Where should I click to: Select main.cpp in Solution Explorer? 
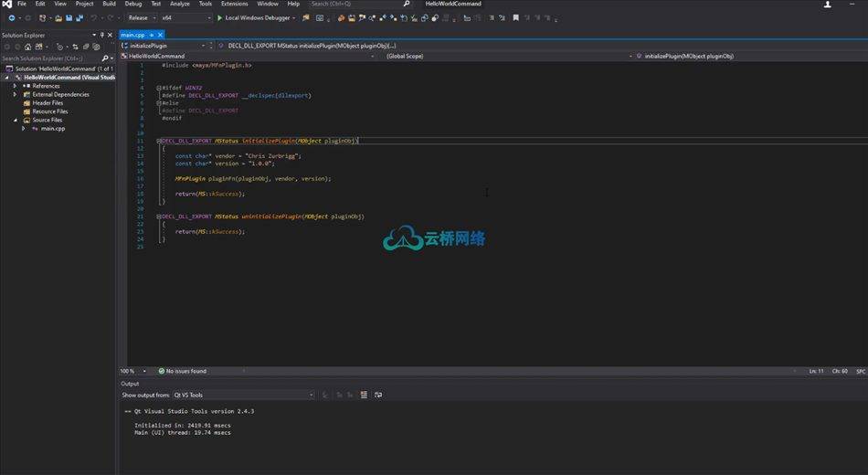pos(53,129)
